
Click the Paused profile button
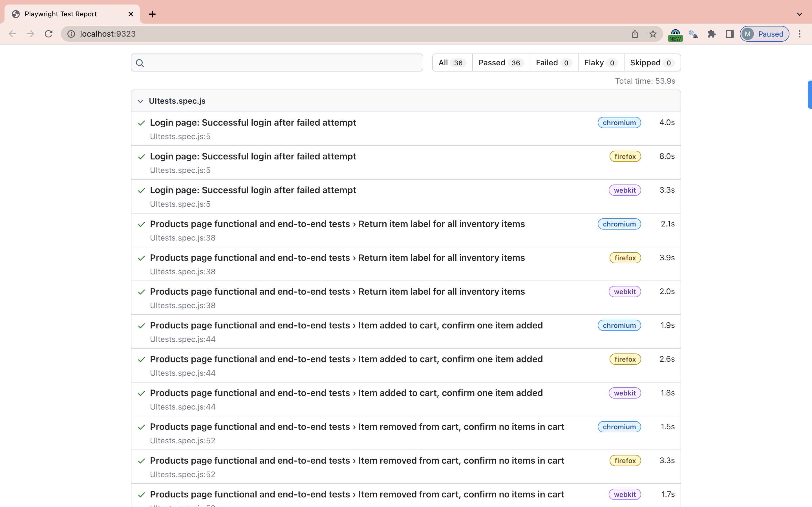(764, 34)
